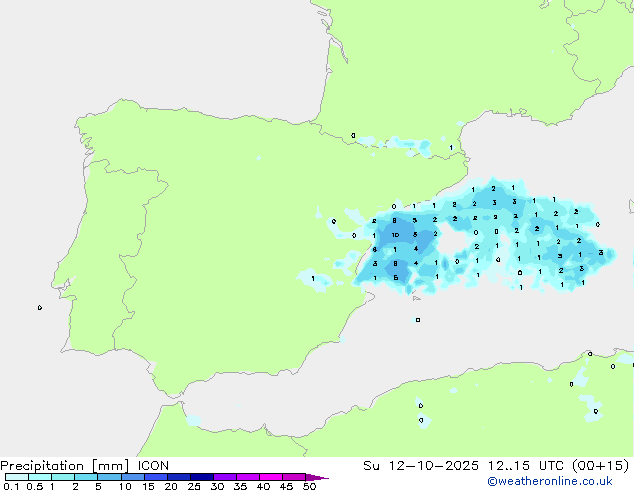Pick the 40–45 mm magenta legend swatch
The width and height of the screenshot is (634, 490).
coord(271,477)
